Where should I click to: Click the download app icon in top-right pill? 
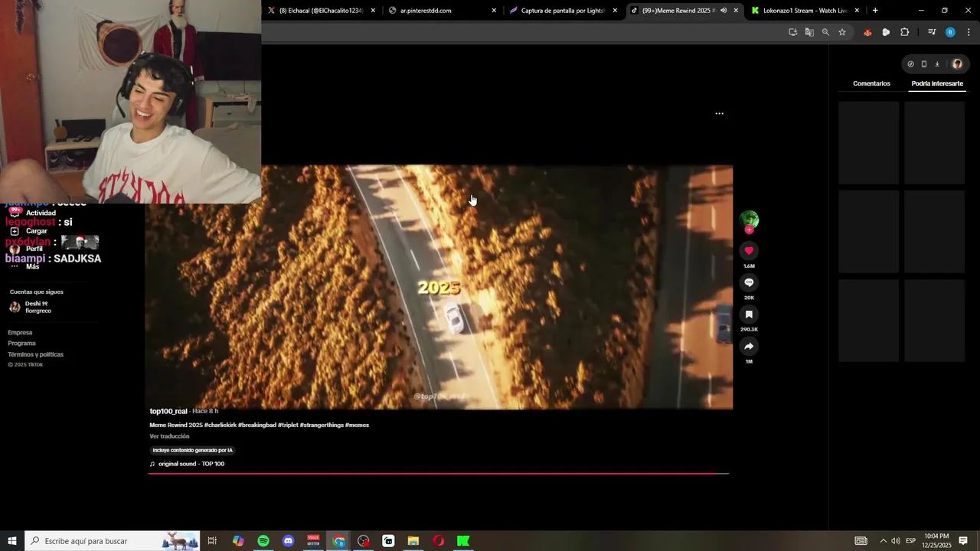coord(937,64)
